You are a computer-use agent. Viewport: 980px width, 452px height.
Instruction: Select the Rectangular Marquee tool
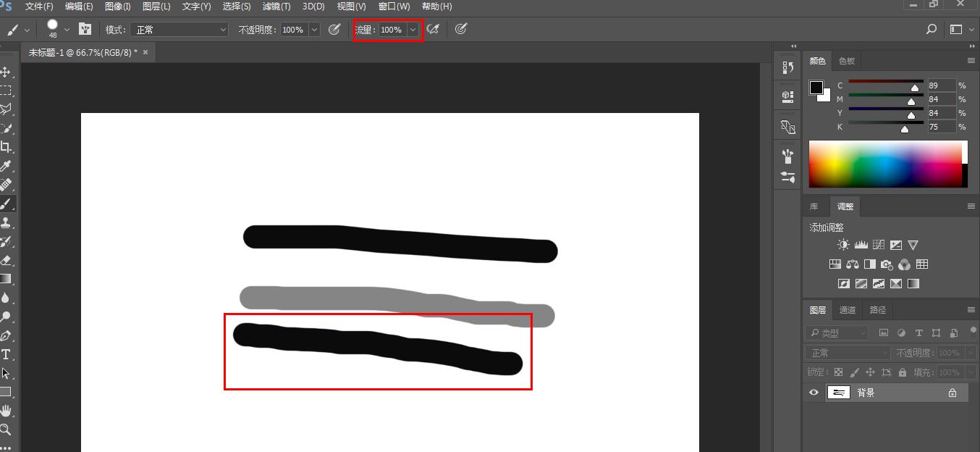(x=6, y=91)
